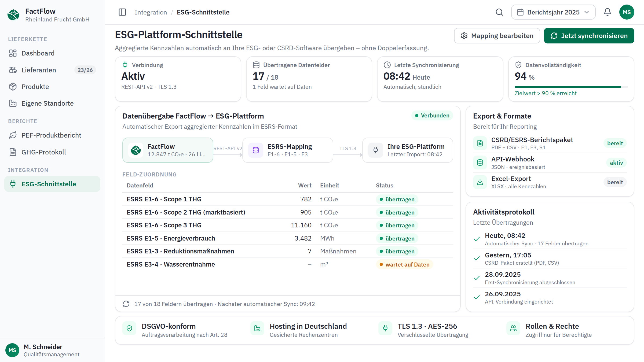Screen dimensions: 644x362
Task: Click the FactFlow leaf logo
Action: coord(13,15)
